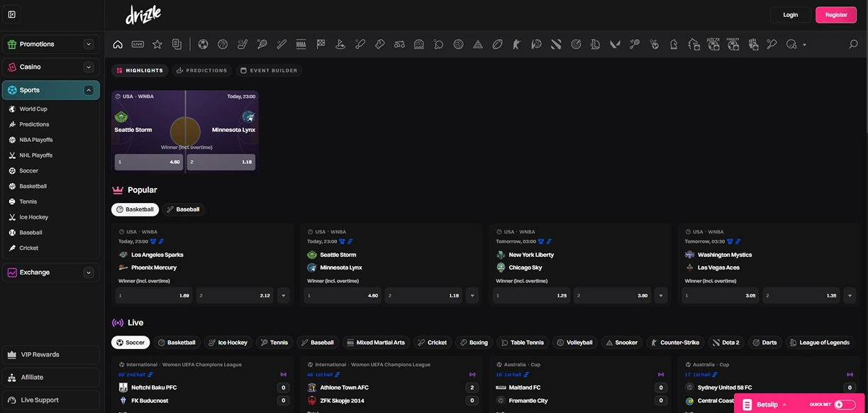The image size is (868, 413).
Task: Open the Seattle Storm vs Minnesota Lynx highlight card
Action: click(184, 131)
